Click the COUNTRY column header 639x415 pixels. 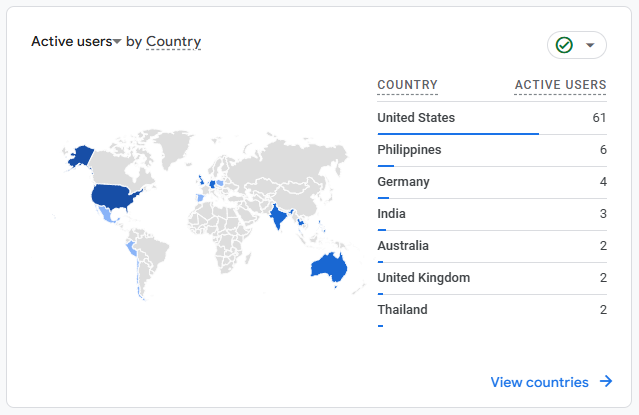(408, 85)
